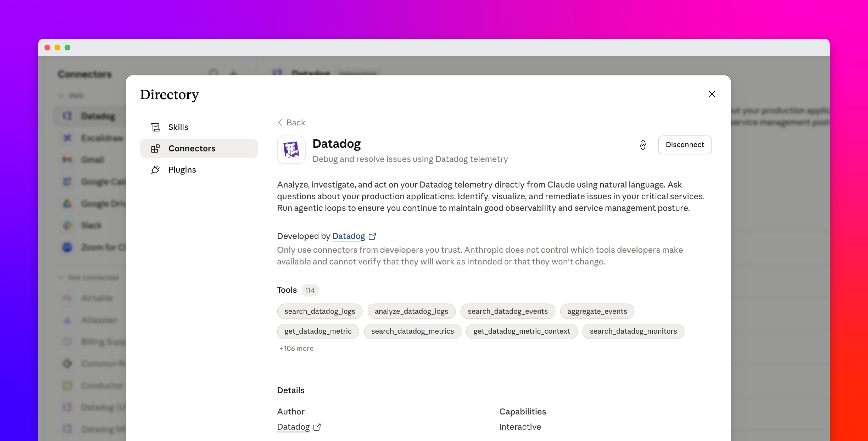Viewport: 868px width, 441px height.
Task: Go back using the Back chevron link
Action: point(291,122)
